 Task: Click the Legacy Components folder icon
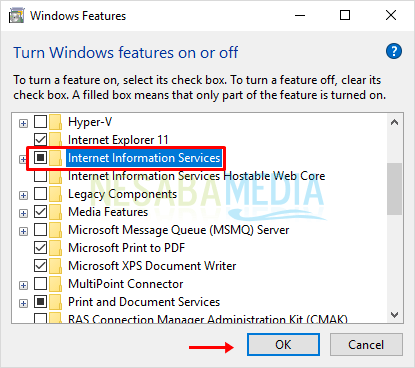[x=55, y=194]
